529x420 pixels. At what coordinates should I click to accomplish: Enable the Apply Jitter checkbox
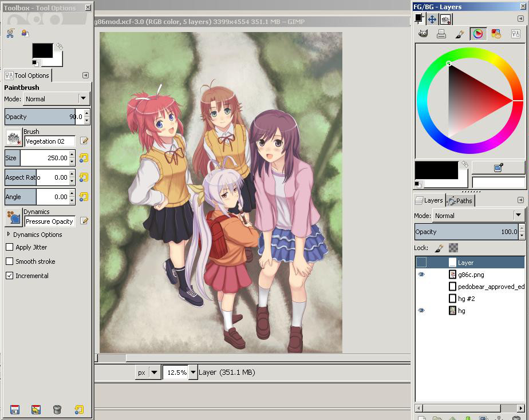click(9, 247)
